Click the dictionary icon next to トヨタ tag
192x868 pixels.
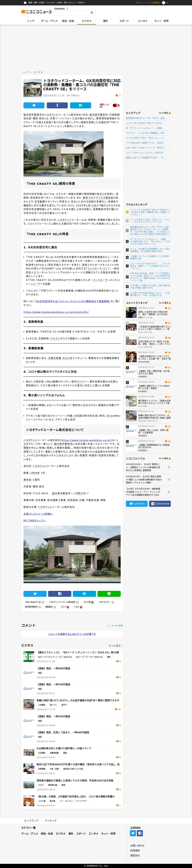coord(81,607)
